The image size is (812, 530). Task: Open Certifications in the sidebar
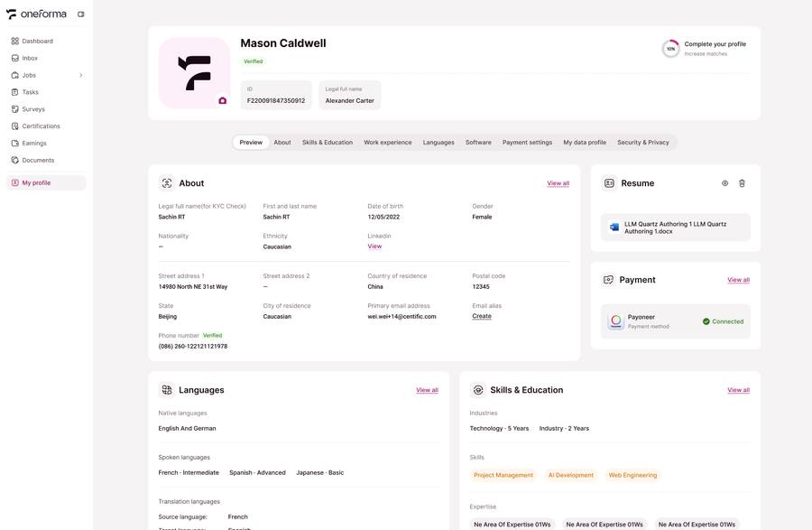tap(46, 126)
